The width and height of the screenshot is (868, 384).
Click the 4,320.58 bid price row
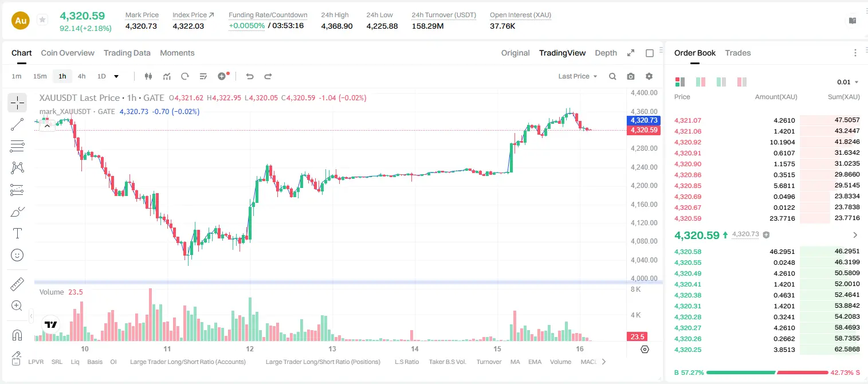[767, 252]
